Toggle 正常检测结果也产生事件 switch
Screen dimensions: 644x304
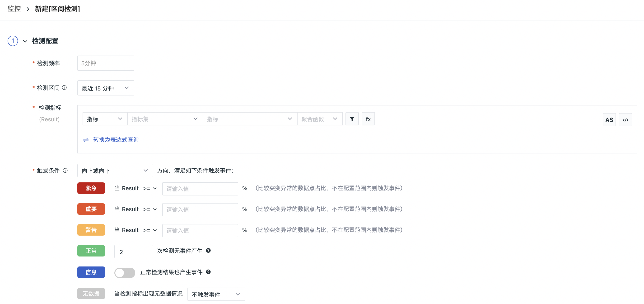125,272
